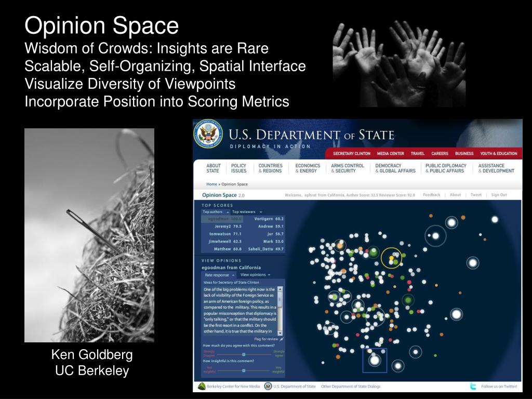Click the agreement slider handle

[244, 354]
